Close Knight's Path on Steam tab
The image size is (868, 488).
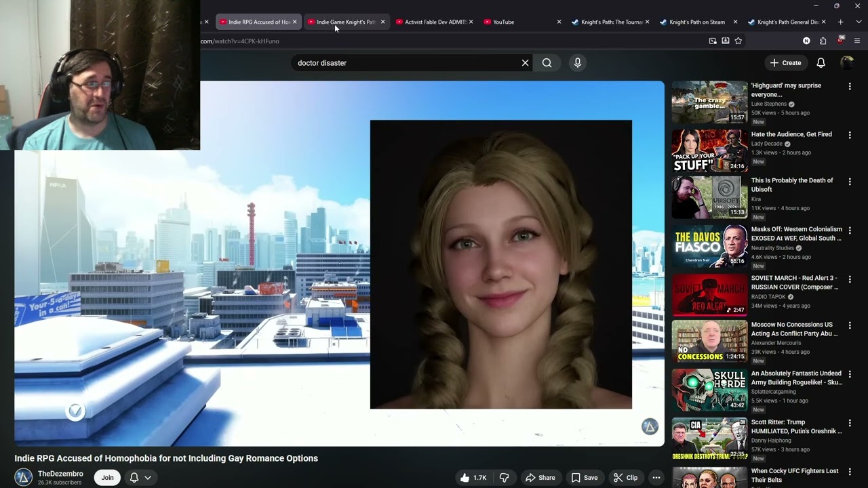(x=735, y=22)
